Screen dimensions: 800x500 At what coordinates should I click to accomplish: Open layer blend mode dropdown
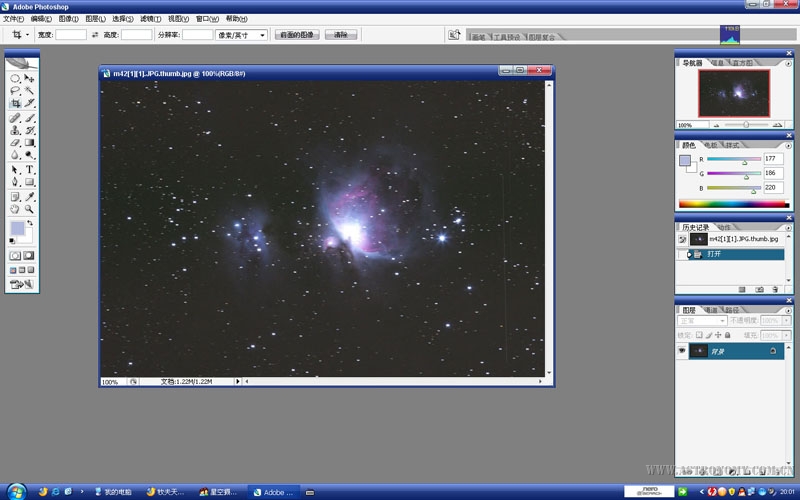[702, 320]
